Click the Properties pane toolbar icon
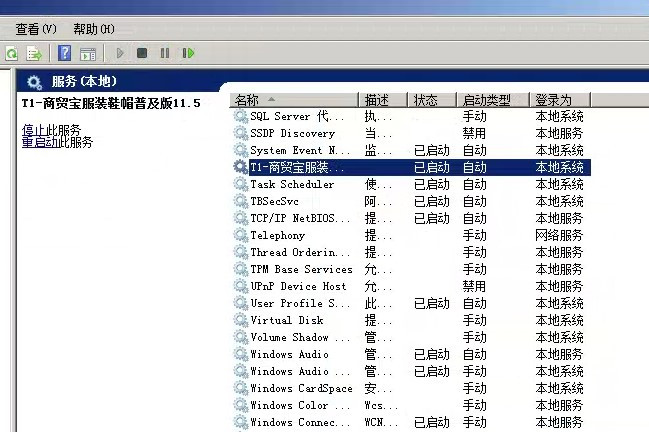The image size is (649, 432). pyautogui.click(x=88, y=54)
